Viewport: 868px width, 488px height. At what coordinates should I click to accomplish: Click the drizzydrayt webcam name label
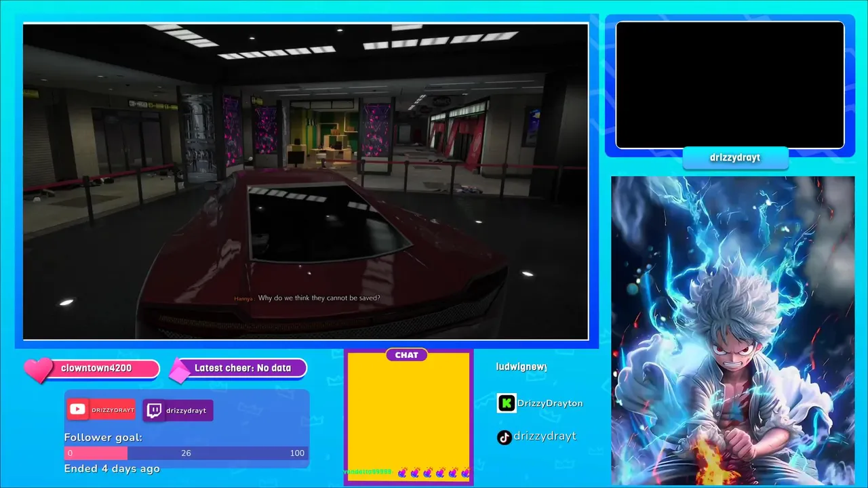coord(735,157)
